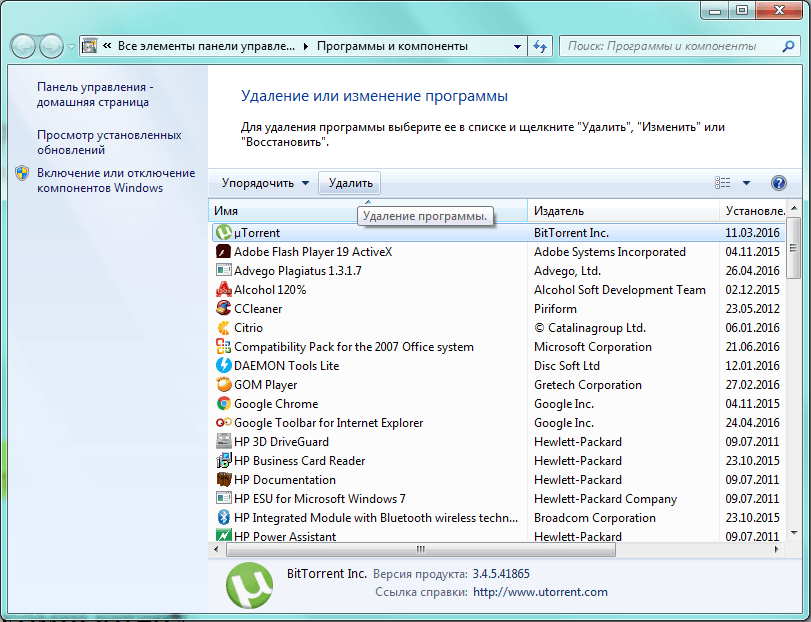Select the 'DAEMON Tools Lite' program name
Screen dimensions: 811x622
[287, 366]
